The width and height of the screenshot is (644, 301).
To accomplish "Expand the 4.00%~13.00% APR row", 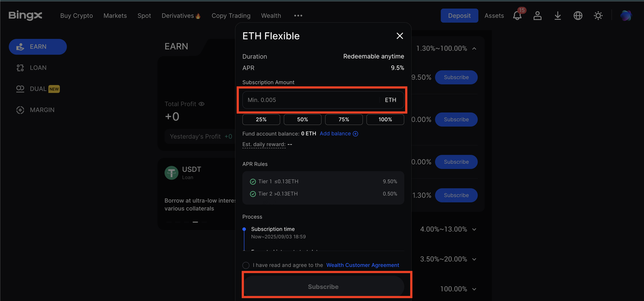I will 474,230.
